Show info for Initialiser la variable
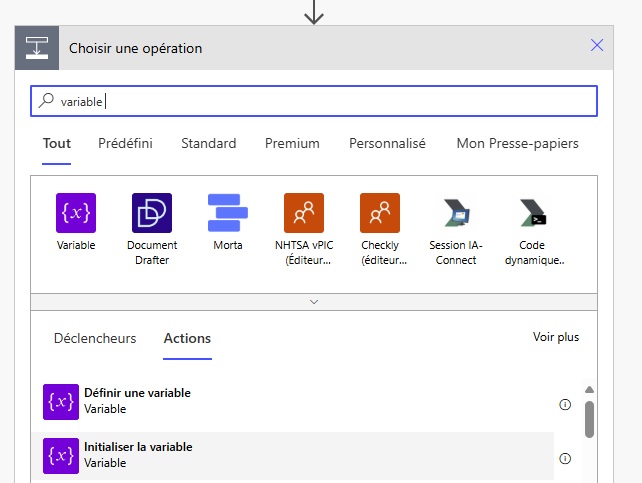 (565, 459)
